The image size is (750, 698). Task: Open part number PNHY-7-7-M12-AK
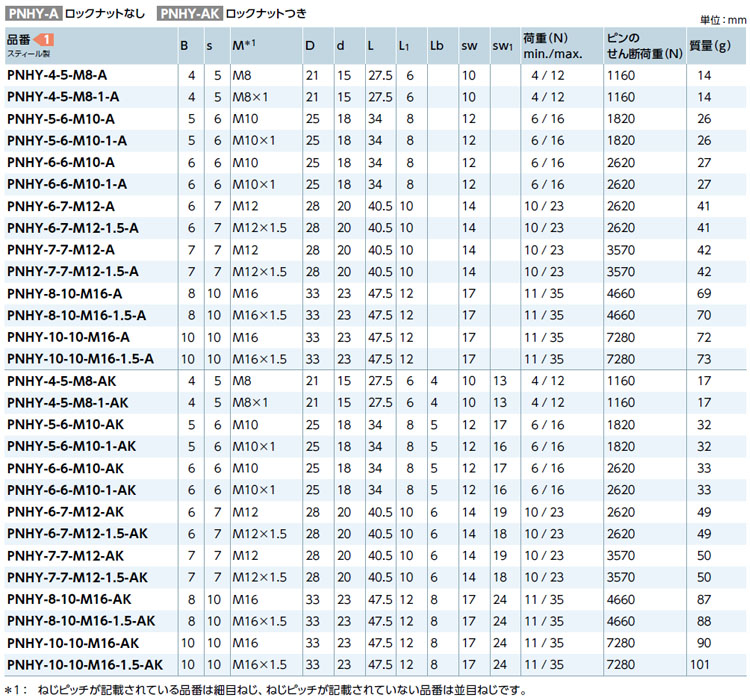click(65, 555)
